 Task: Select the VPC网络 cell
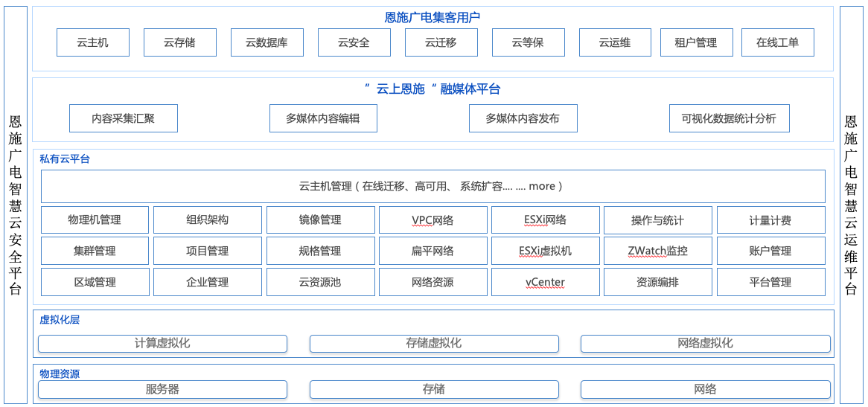(433, 220)
